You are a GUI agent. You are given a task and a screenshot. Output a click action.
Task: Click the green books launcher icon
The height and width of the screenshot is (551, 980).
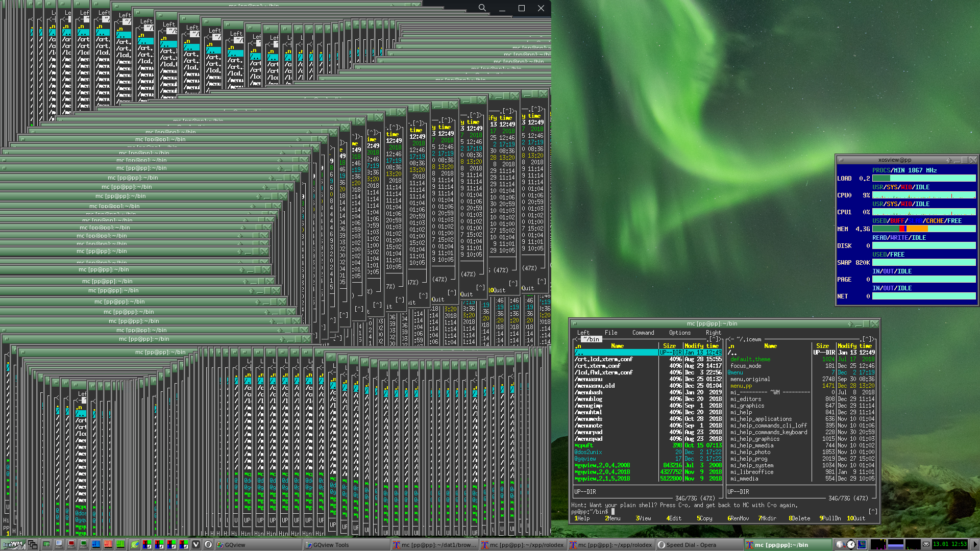[120, 544]
